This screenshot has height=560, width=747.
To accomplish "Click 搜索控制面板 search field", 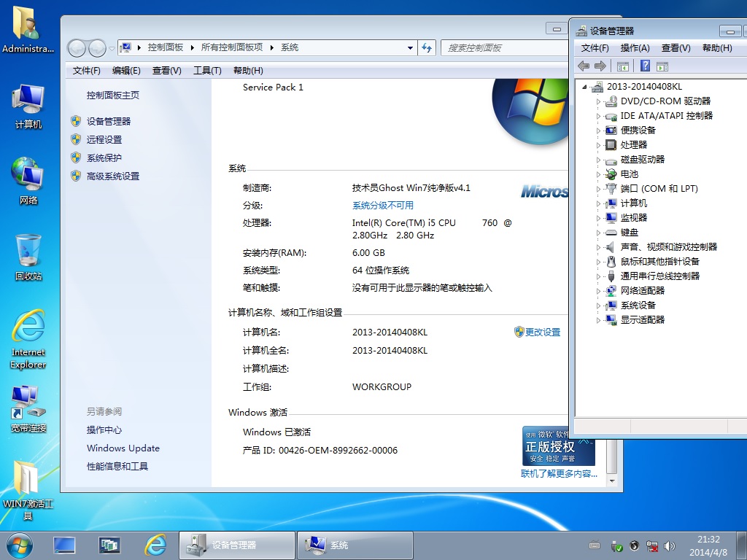I will [505, 47].
